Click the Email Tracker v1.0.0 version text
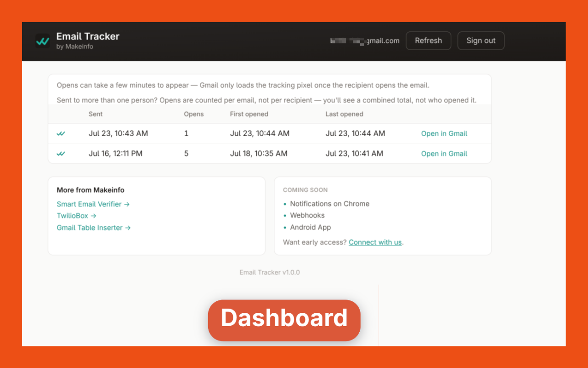The width and height of the screenshot is (588, 368). 270,272
